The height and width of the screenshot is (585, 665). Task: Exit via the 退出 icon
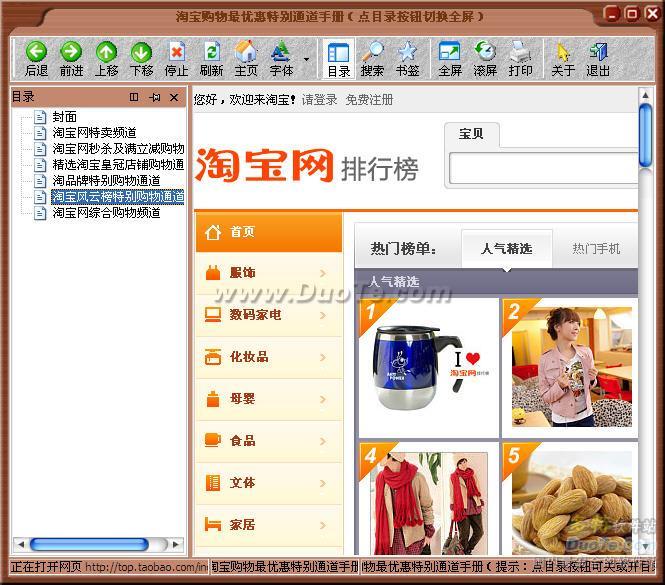tap(598, 51)
